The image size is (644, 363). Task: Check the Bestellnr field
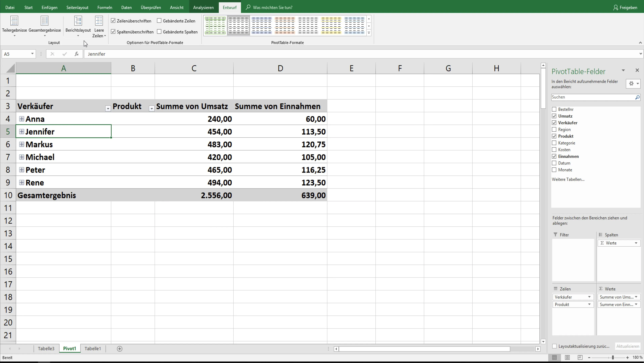[x=554, y=109]
